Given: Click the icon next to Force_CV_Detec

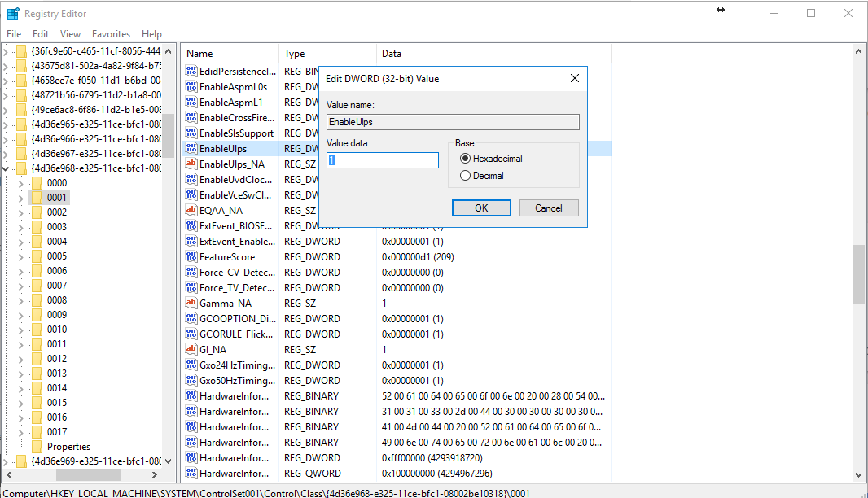Looking at the screenshot, I should tap(191, 273).
